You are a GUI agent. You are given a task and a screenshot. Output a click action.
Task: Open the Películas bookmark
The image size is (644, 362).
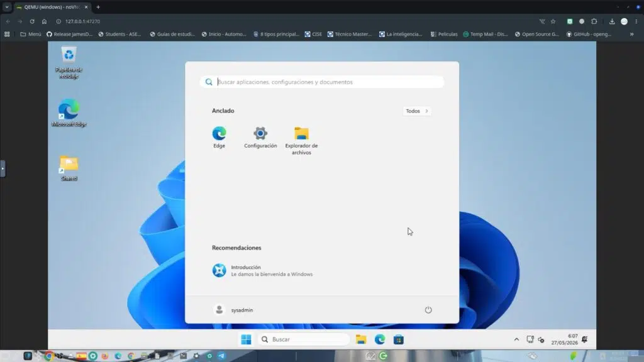444,34
